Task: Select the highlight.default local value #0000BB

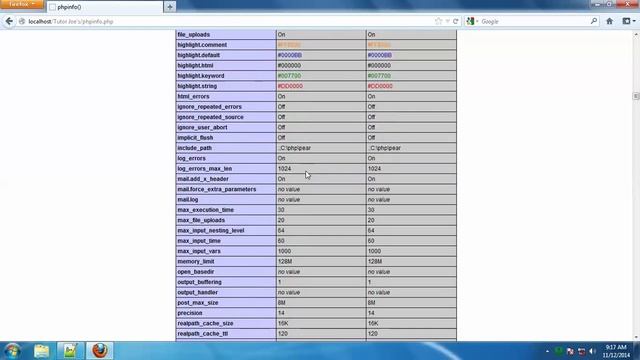Action: (290, 55)
